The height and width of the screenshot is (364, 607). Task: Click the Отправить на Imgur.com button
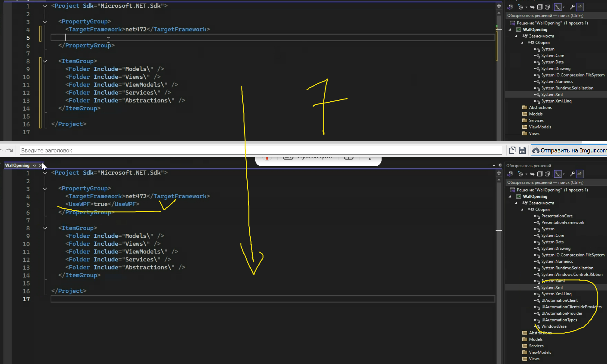569,150
